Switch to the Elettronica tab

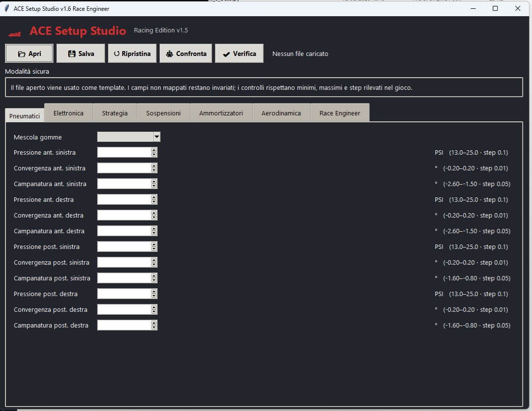pyautogui.click(x=69, y=113)
